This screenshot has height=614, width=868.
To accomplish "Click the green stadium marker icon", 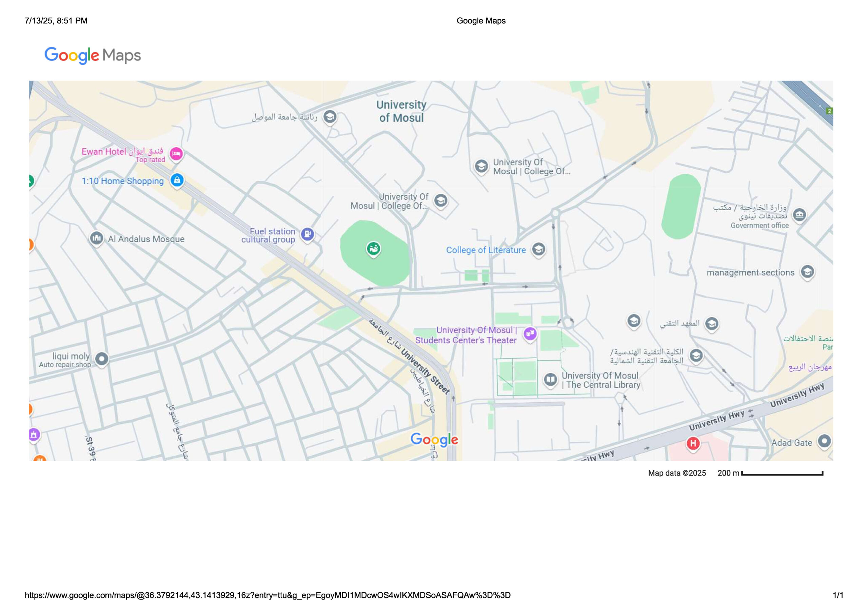I will 374,249.
